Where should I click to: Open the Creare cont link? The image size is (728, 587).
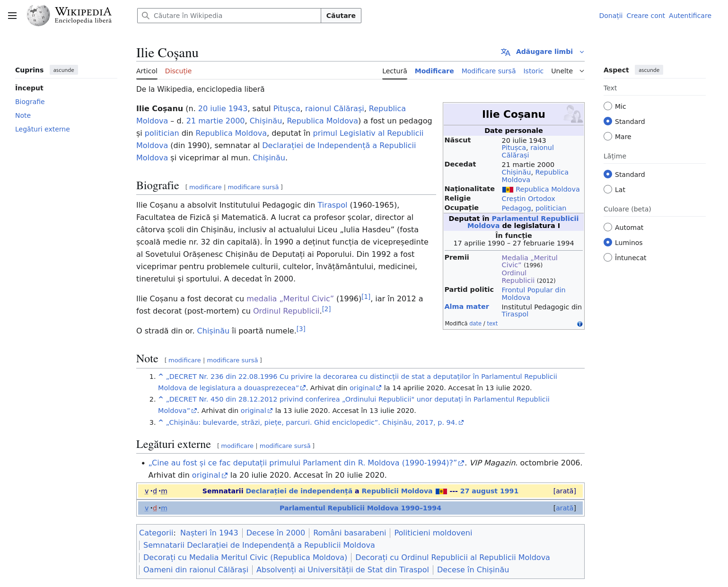point(646,16)
